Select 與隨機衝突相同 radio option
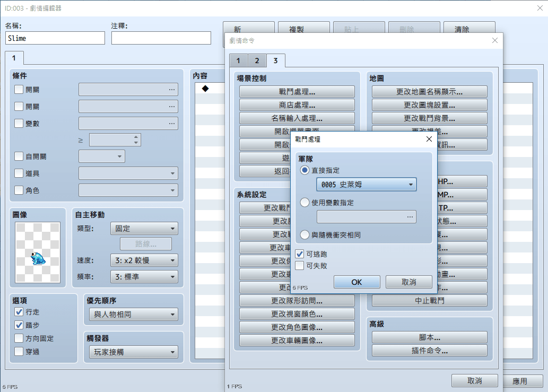The height and width of the screenshot is (392, 548). pyautogui.click(x=305, y=234)
